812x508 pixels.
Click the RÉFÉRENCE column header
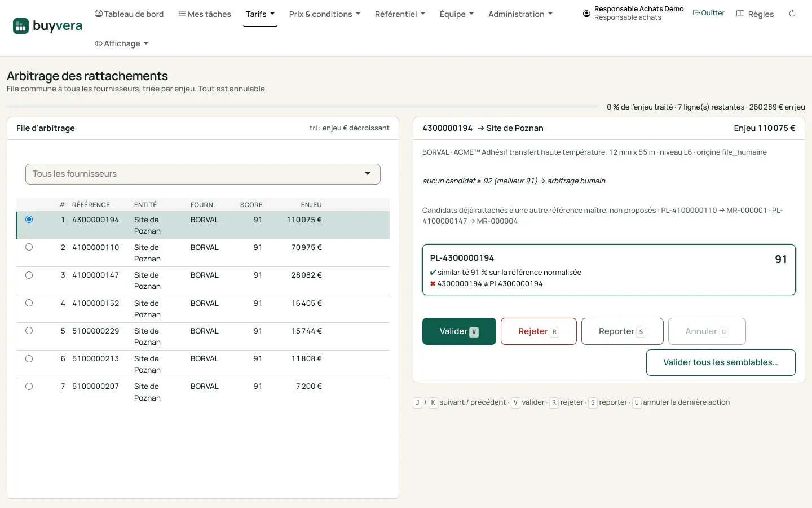coord(91,205)
